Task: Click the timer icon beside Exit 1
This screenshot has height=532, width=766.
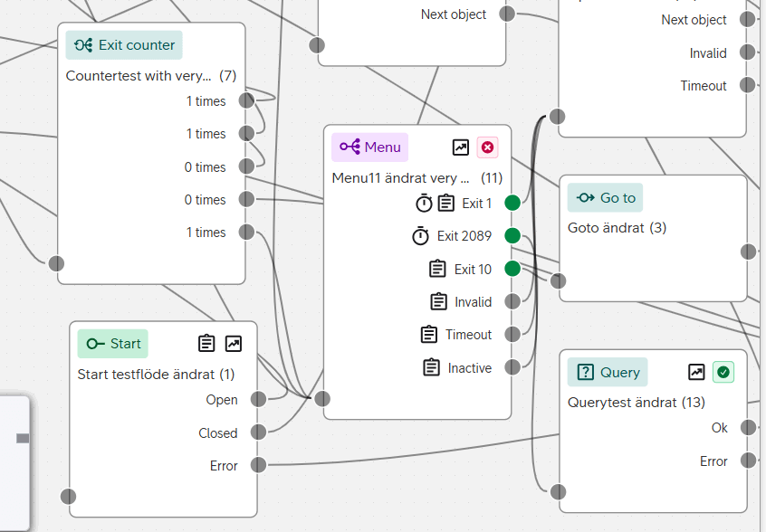Action: 424,204
